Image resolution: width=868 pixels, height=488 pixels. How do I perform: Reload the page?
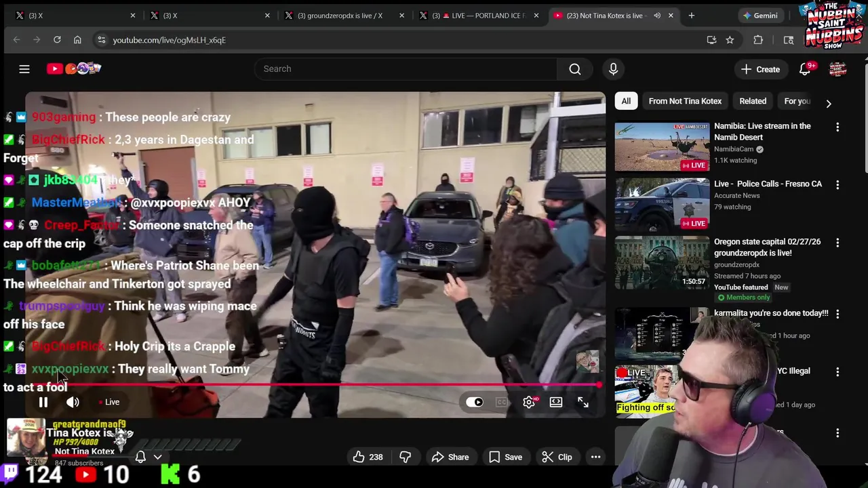(x=57, y=40)
